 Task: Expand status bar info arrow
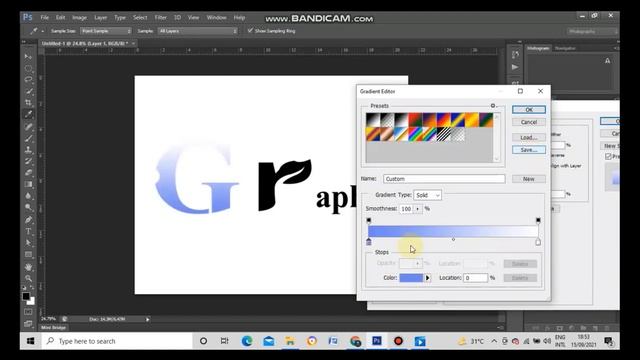(x=147, y=319)
